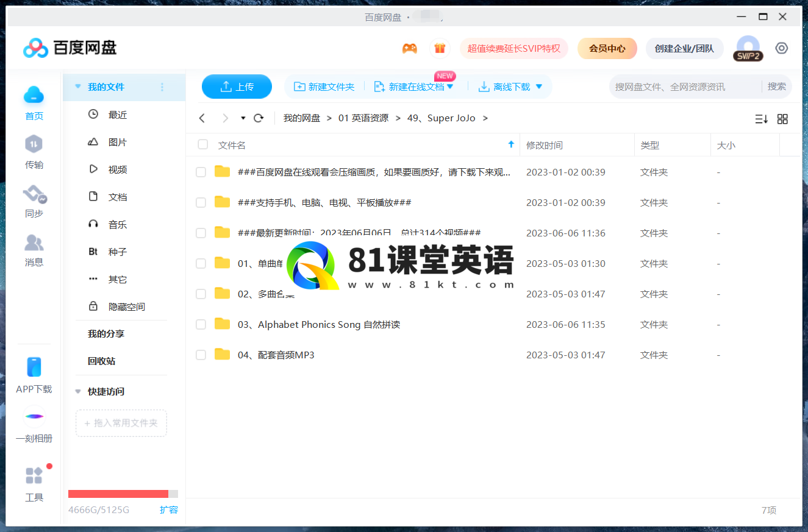Go forward with the right arrow
Viewport: 808px width, 532px height.
tap(226, 118)
